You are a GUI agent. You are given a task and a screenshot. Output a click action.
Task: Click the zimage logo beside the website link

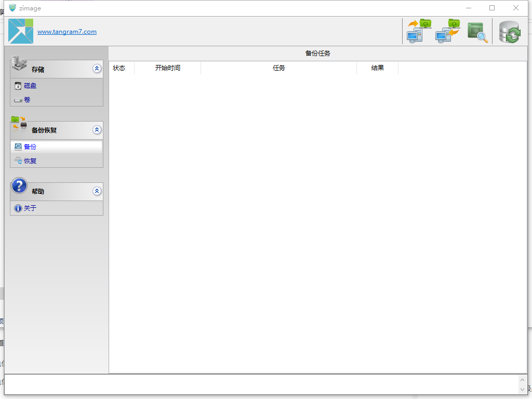click(21, 31)
